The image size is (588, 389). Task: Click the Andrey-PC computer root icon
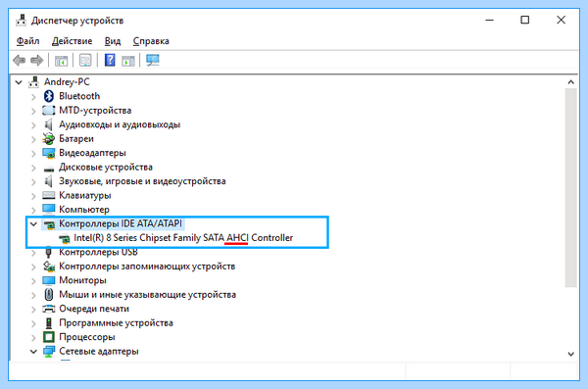point(33,81)
